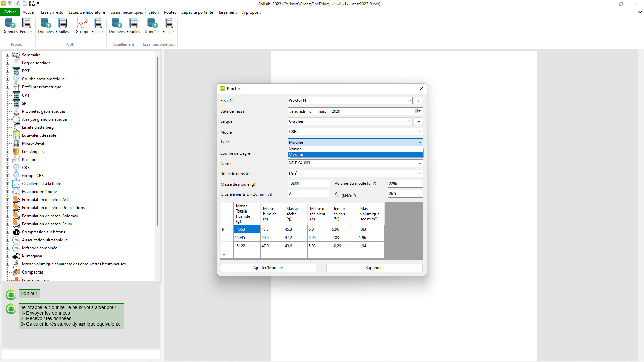644x362 pixels.
Task: Switch to the Accueil tab
Action: point(29,12)
